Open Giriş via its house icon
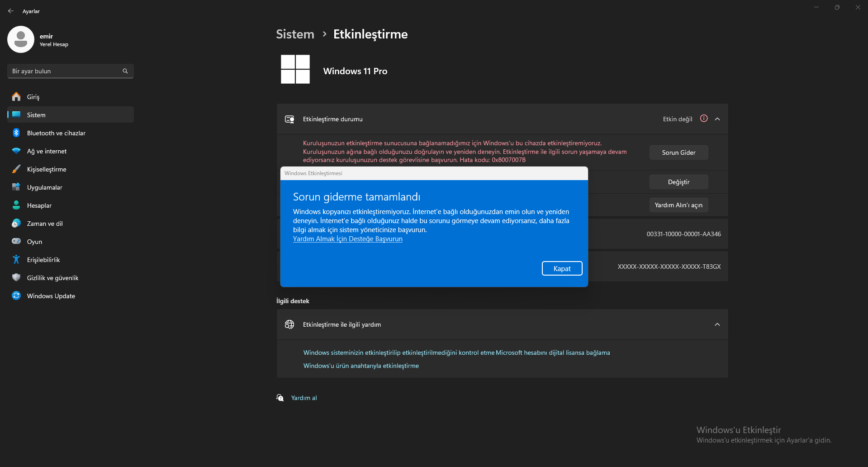The width and height of the screenshot is (868, 467). (16, 97)
